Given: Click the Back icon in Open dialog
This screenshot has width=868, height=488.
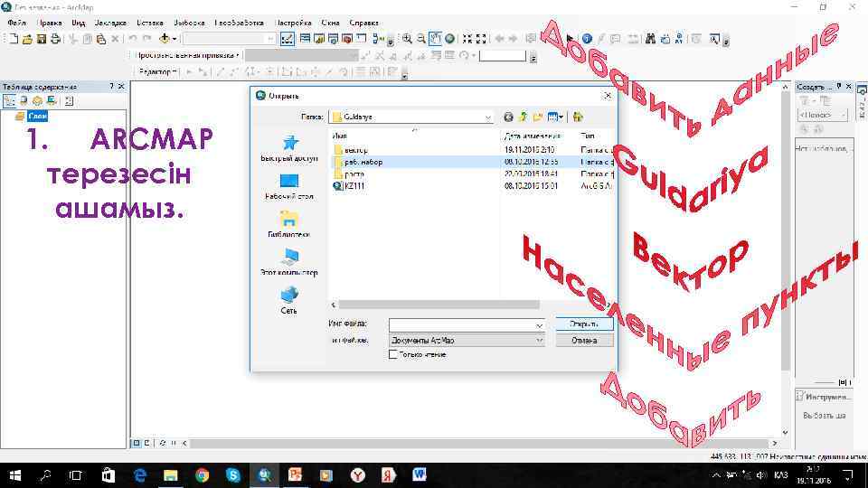Looking at the screenshot, I should click(508, 117).
